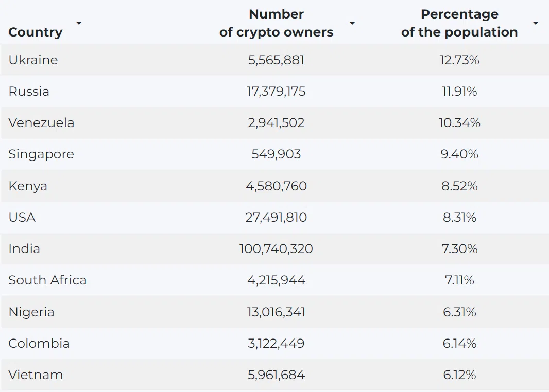Click the Number of crypto owners header
549x392 pixels.
click(276, 23)
